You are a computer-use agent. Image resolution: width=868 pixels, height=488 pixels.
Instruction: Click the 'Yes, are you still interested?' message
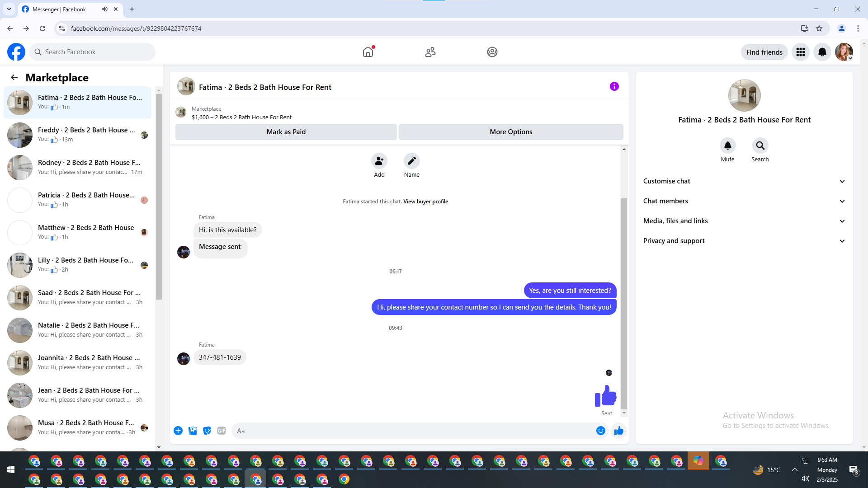point(570,291)
